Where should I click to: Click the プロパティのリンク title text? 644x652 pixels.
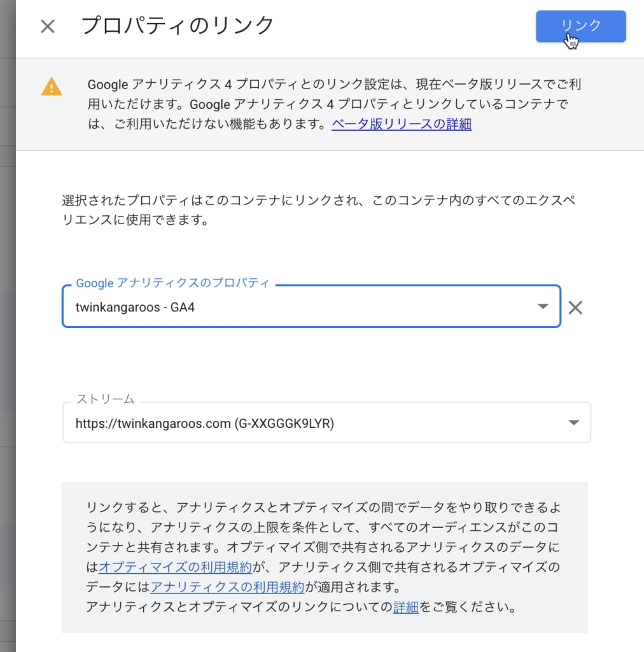coord(178,25)
